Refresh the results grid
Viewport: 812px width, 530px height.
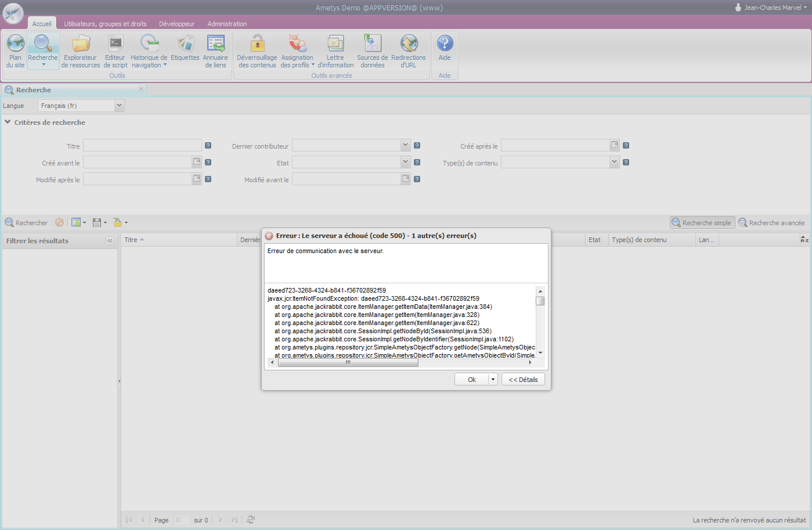pyautogui.click(x=251, y=520)
